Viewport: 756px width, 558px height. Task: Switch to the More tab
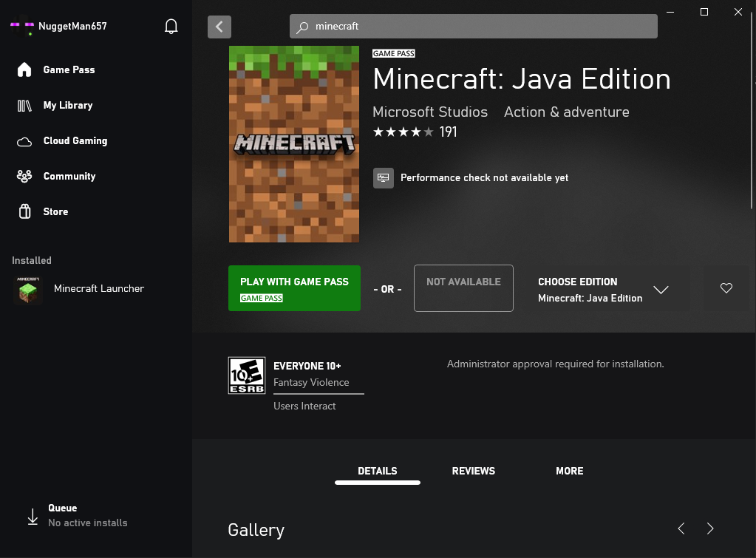[x=569, y=471]
